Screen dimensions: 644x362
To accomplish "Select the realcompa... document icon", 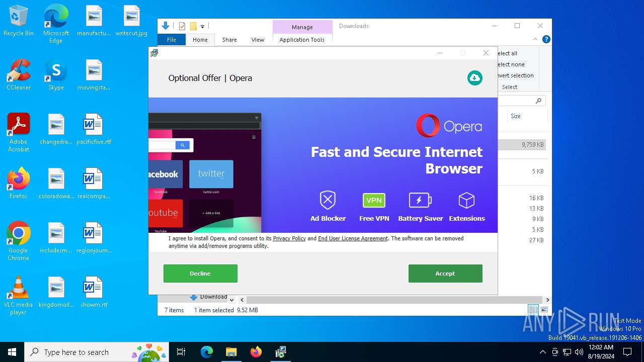I will [x=94, y=184].
